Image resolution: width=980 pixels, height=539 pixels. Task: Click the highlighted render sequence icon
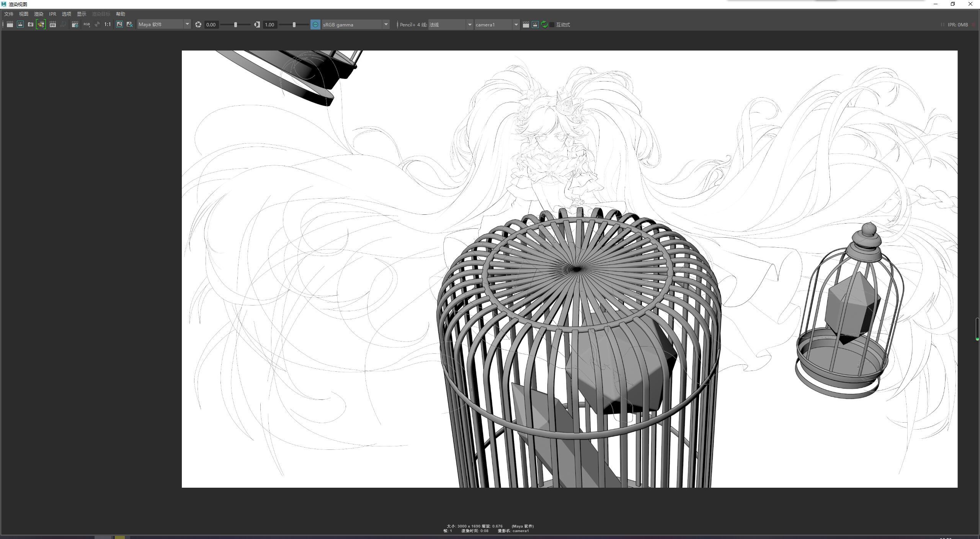tap(41, 24)
